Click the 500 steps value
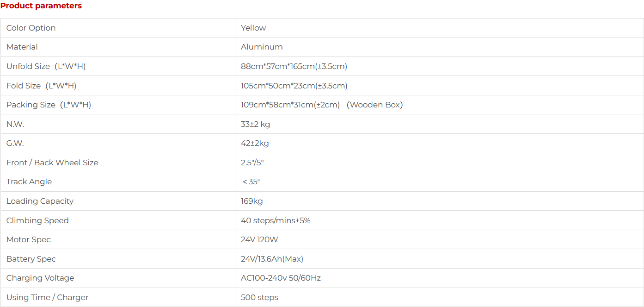 click(x=259, y=297)
